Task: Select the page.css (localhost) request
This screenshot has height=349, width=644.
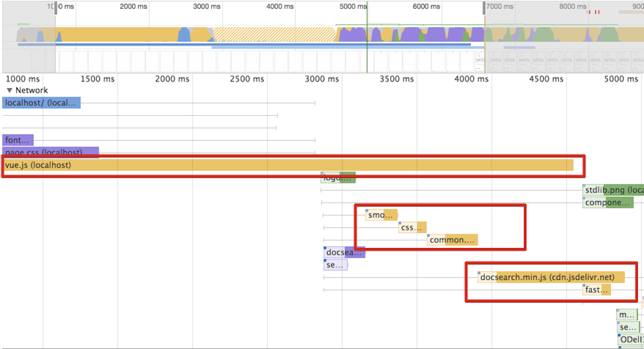Action: [x=50, y=152]
